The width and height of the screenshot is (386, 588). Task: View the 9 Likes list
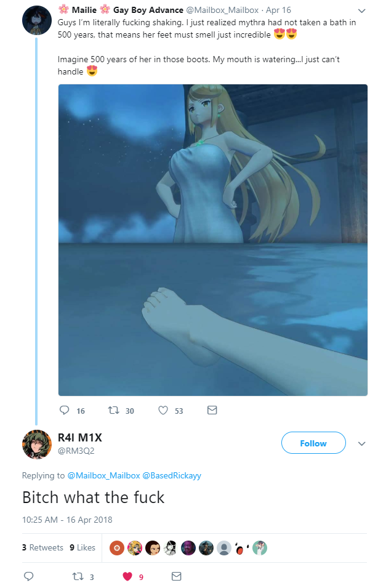tap(82, 547)
